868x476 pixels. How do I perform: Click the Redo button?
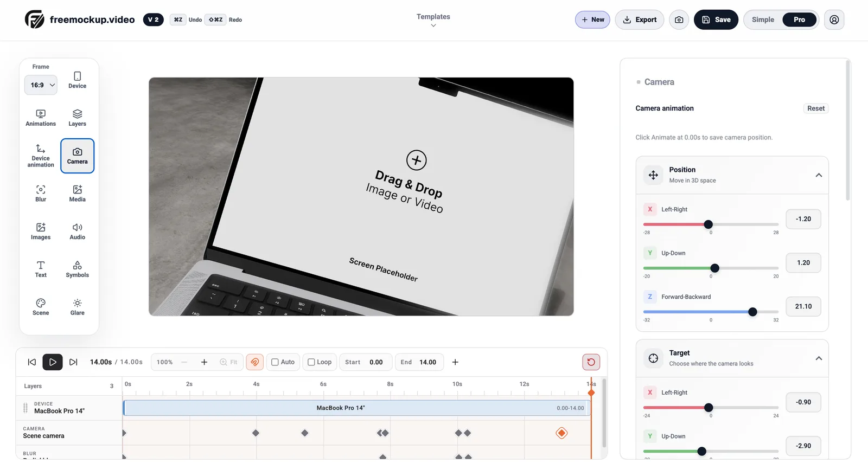[224, 20]
